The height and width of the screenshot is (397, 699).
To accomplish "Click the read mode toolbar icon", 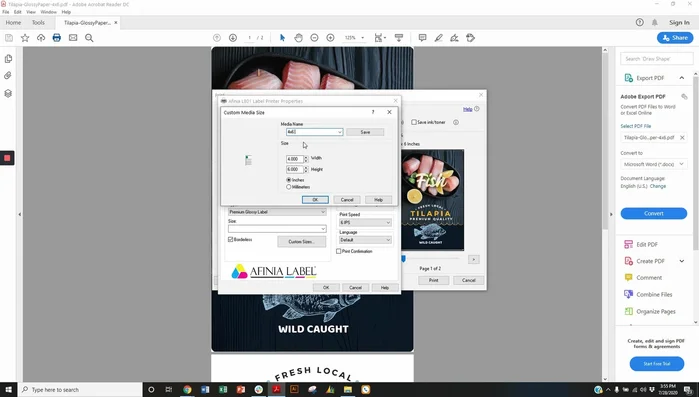I will pos(399,38).
